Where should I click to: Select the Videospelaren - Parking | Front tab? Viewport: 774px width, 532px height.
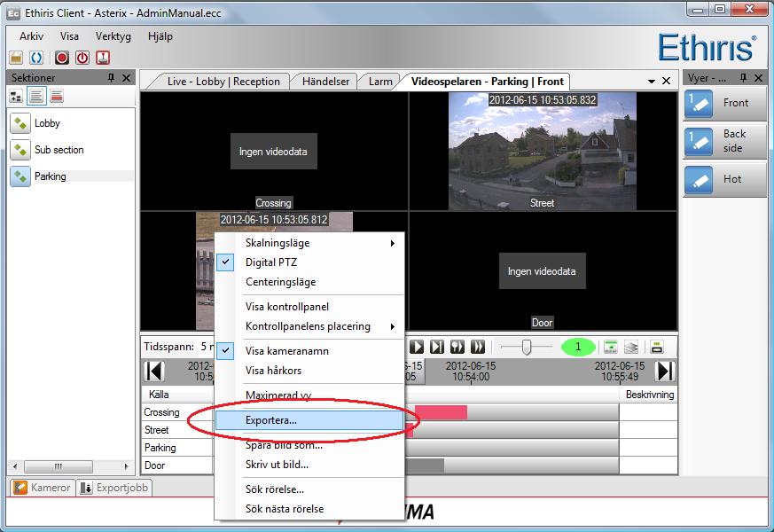[488, 82]
